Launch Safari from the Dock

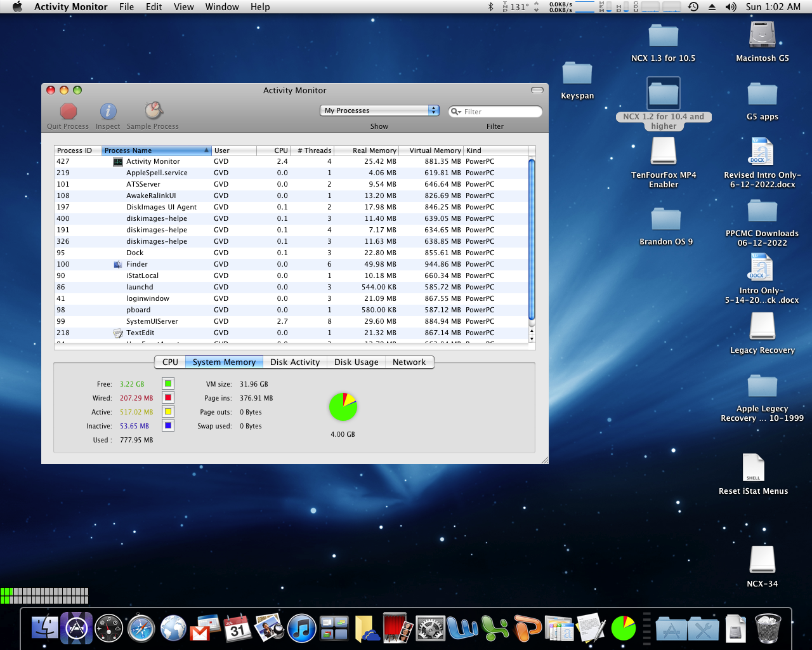point(141,628)
